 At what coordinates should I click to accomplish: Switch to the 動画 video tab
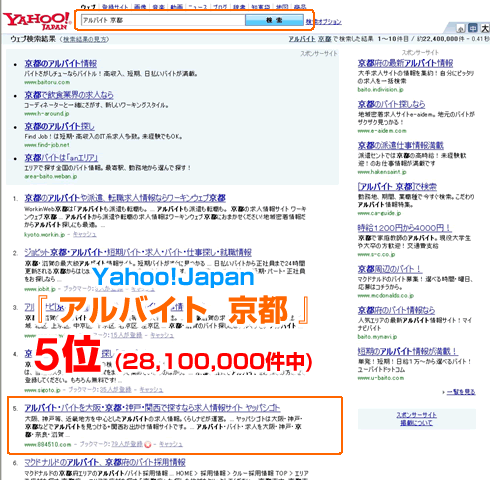(x=177, y=7)
